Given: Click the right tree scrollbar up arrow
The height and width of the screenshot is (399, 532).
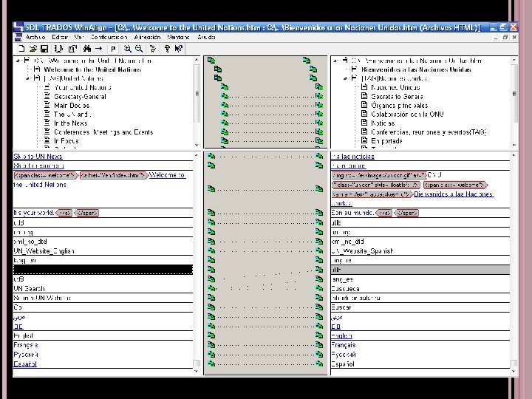Looking at the screenshot, I should (514, 60).
